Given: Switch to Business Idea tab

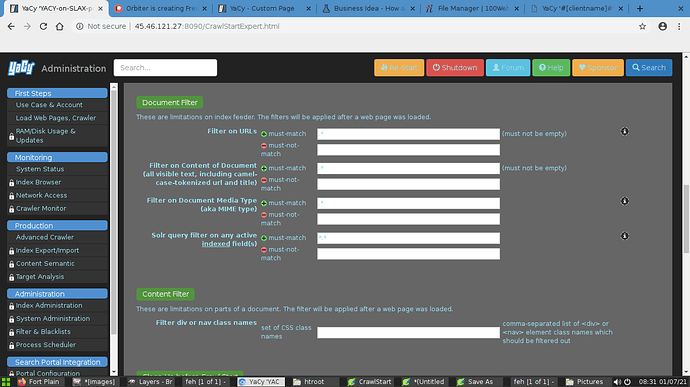Looking at the screenshot, I should tap(369, 8).
